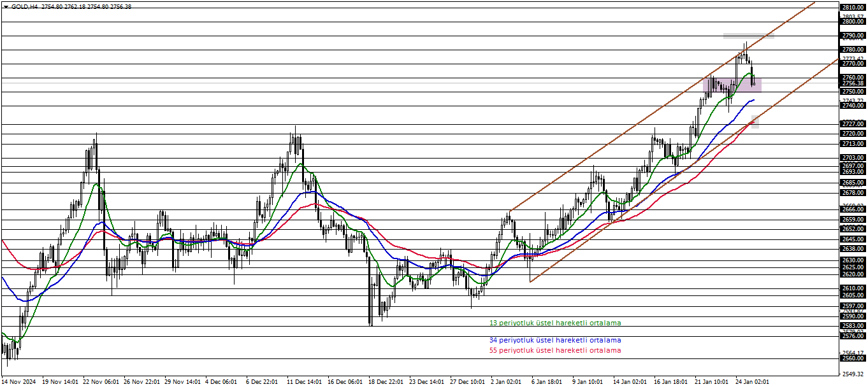The width and height of the screenshot is (868, 389).
Task: Click the 24 Jan 02:01 date label
Action: click(x=753, y=382)
